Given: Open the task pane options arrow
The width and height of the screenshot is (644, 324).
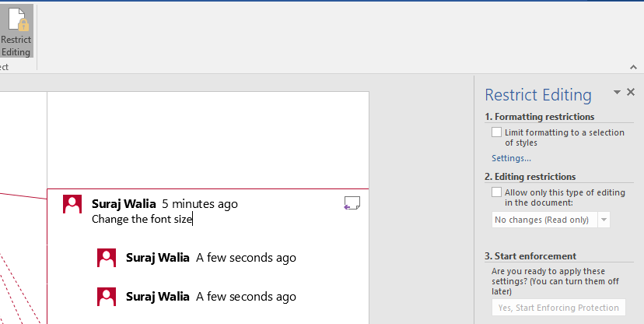Looking at the screenshot, I should (617, 93).
